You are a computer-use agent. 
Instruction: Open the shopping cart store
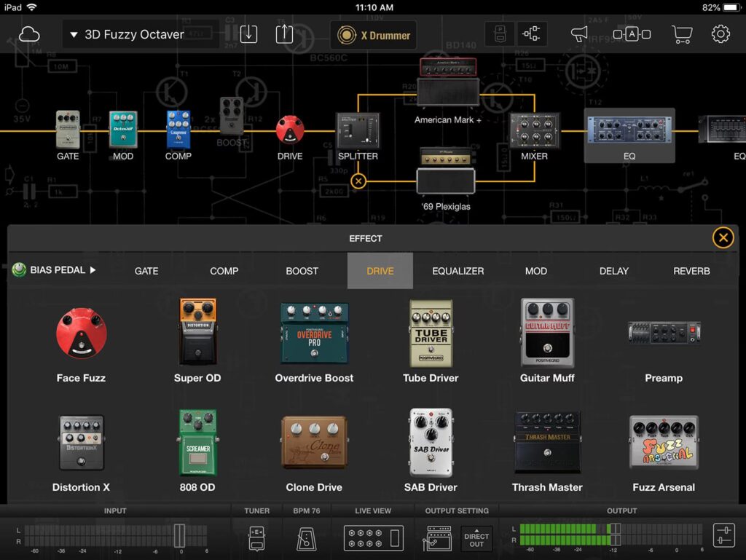[x=682, y=34]
